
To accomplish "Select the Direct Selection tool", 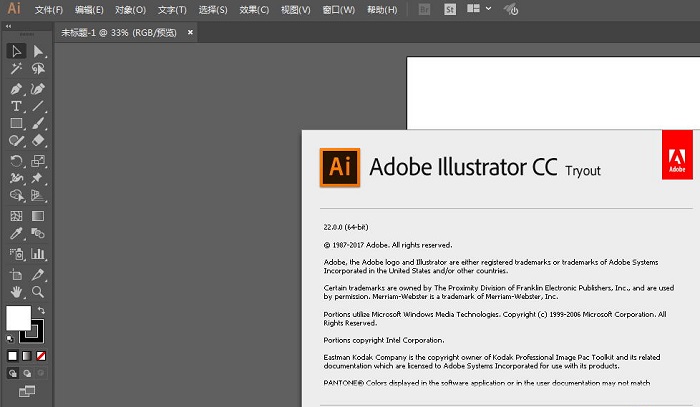I will (x=38, y=51).
